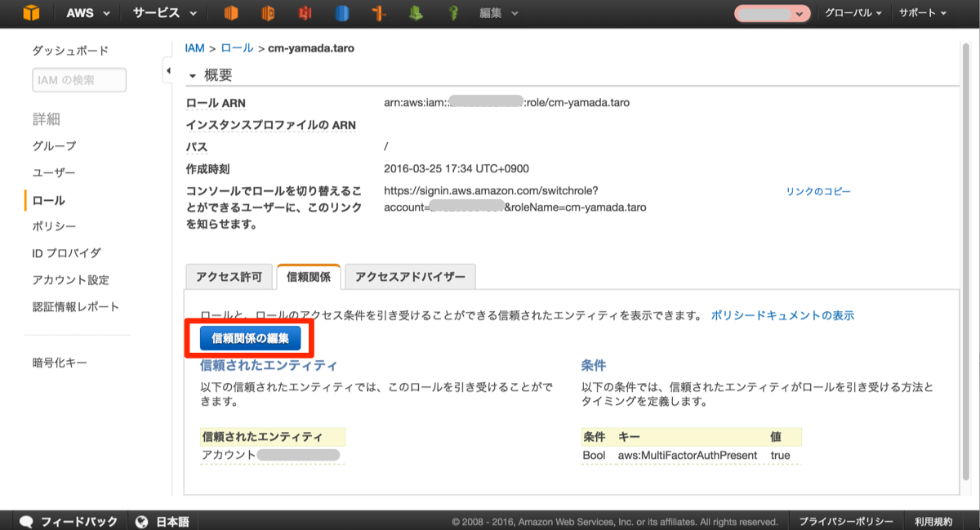Open the ポリシードキュメントの表示 link
Screen dimensions: 980x530
point(782,315)
